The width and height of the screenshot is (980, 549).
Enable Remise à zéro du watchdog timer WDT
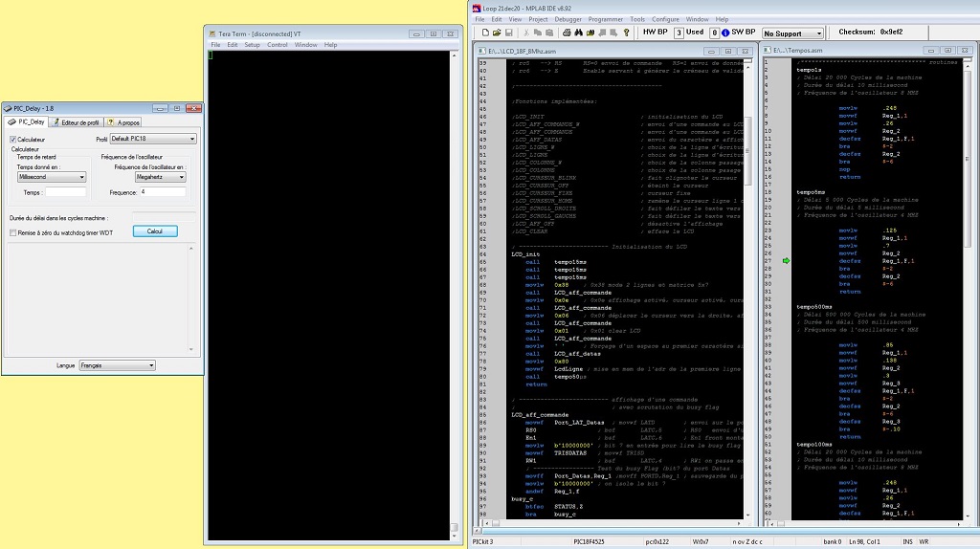[13, 232]
